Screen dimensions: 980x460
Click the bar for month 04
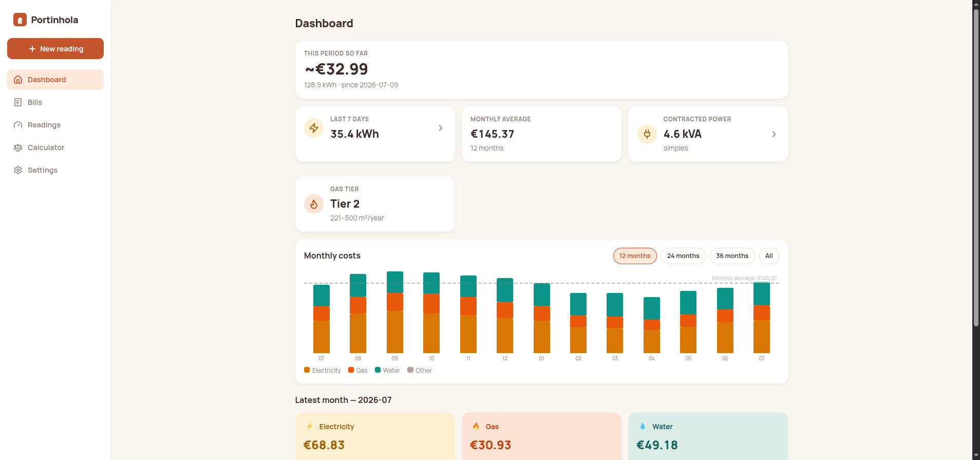click(x=652, y=325)
